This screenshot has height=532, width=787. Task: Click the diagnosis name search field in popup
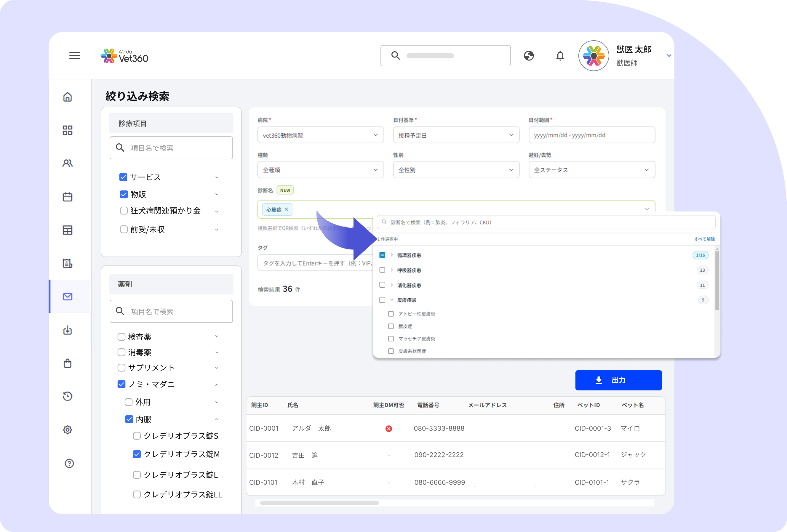[x=546, y=222]
